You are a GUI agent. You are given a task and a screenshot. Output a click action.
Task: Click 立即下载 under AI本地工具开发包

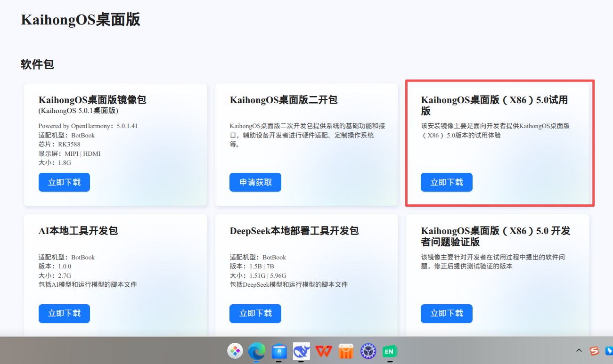[x=64, y=313]
